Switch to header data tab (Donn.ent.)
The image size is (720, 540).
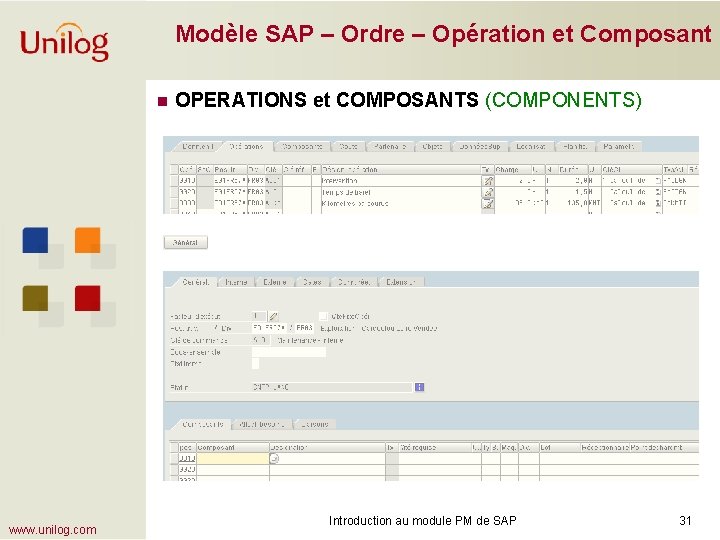pos(197,146)
